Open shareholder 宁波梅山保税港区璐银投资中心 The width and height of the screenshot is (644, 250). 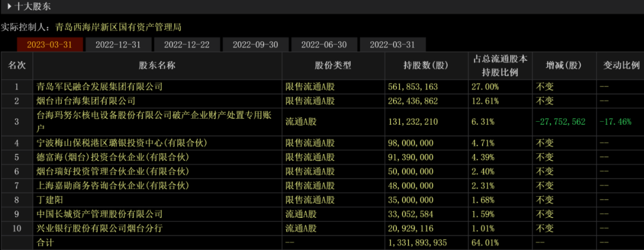pyautogui.click(x=121, y=143)
